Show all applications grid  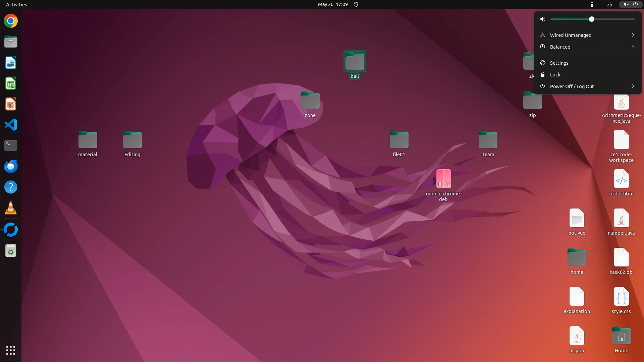pyautogui.click(x=11, y=350)
